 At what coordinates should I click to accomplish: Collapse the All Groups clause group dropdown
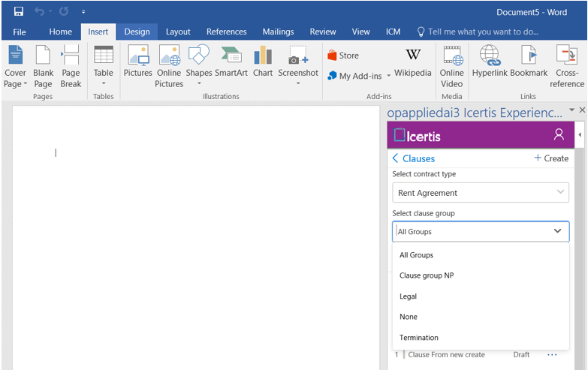point(557,231)
